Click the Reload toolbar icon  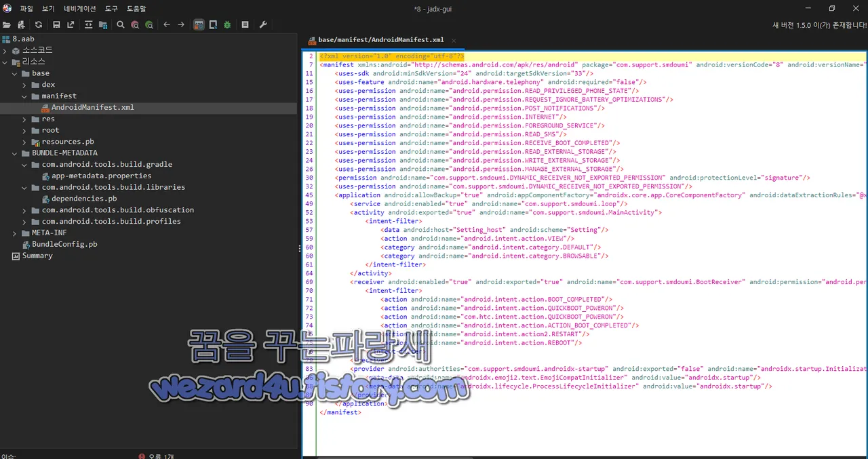coord(39,24)
